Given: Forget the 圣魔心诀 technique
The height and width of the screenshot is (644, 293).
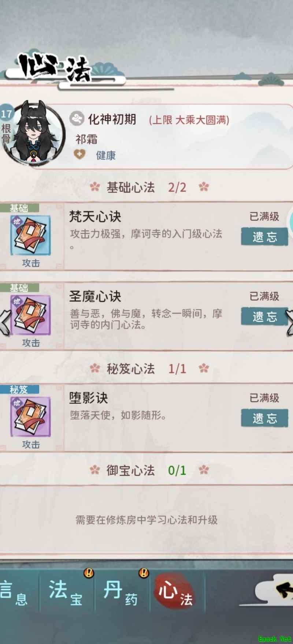Looking at the screenshot, I should click(x=264, y=316).
